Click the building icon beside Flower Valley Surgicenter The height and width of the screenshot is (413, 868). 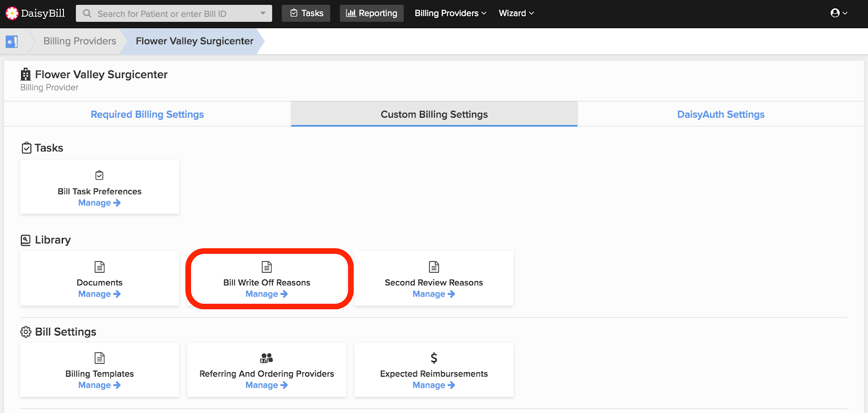click(25, 74)
